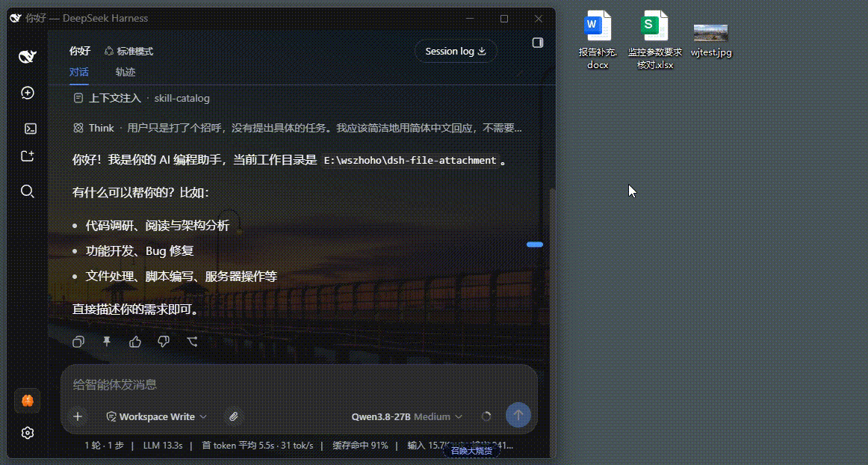868x465 pixels.
Task: Pin the message with the pin icon
Action: [x=107, y=342]
